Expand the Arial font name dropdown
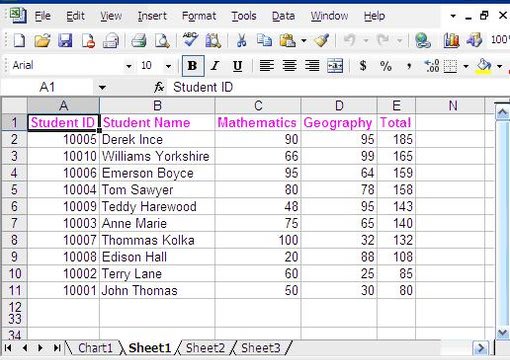The width and height of the screenshot is (510, 360). 129,66
